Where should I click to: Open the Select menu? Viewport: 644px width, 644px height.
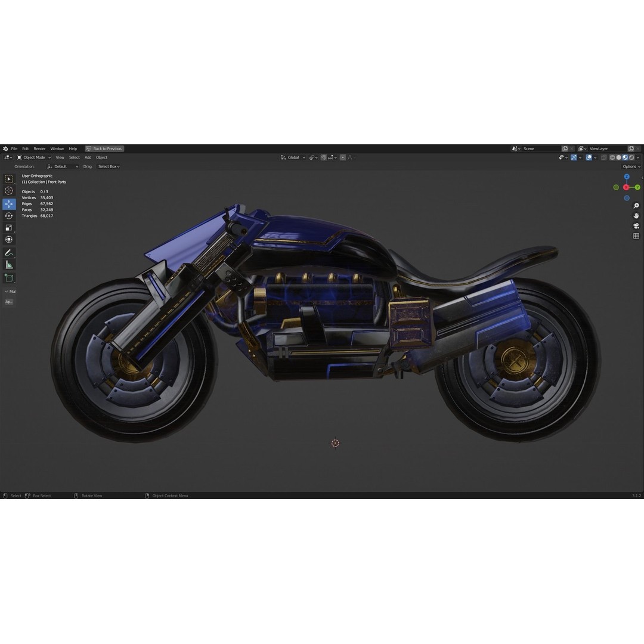[x=75, y=157]
